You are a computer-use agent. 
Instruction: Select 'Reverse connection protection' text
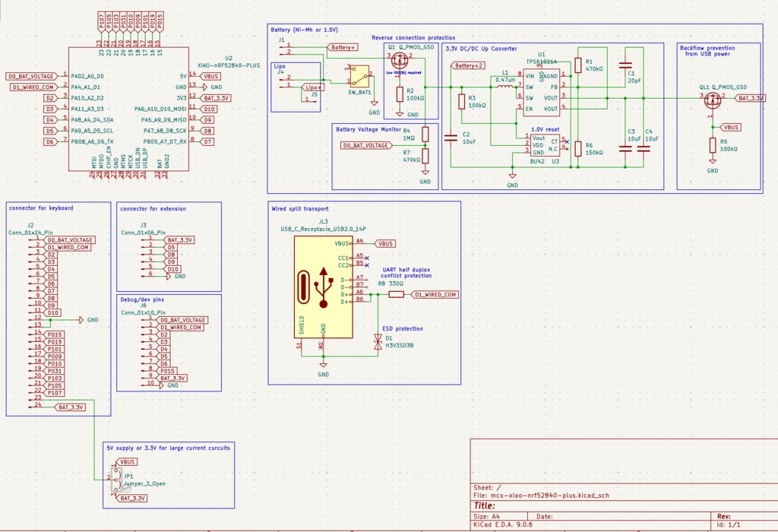413,38
